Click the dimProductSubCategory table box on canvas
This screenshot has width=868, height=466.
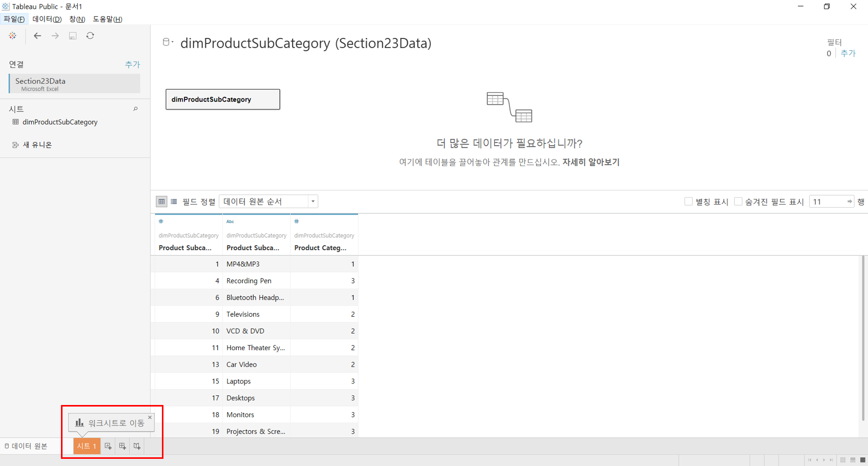point(223,99)
